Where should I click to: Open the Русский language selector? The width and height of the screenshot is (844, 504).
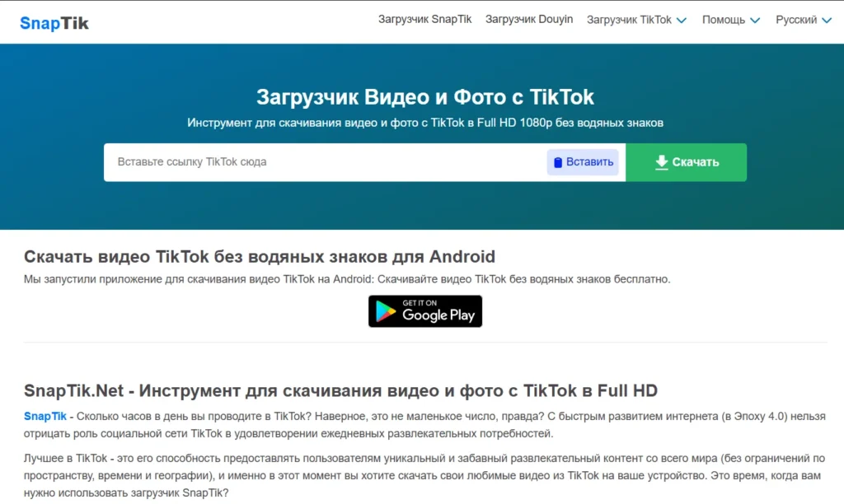(x=803, y=20)
